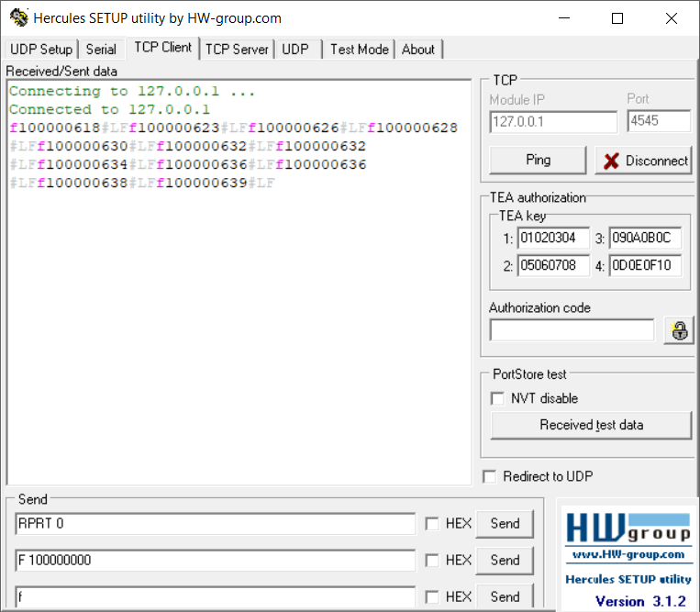Click the Authorization code field
The image size is (700, 612).
click(x=572, y=330)
